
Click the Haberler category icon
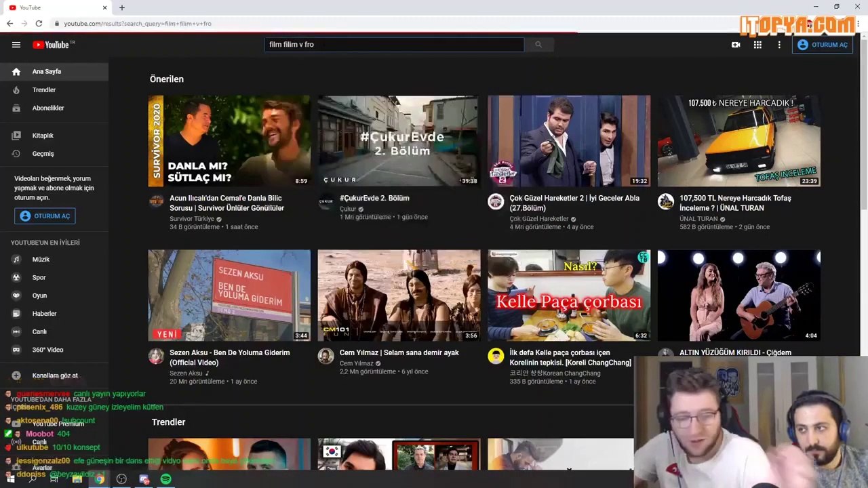(x=16, y=314)
